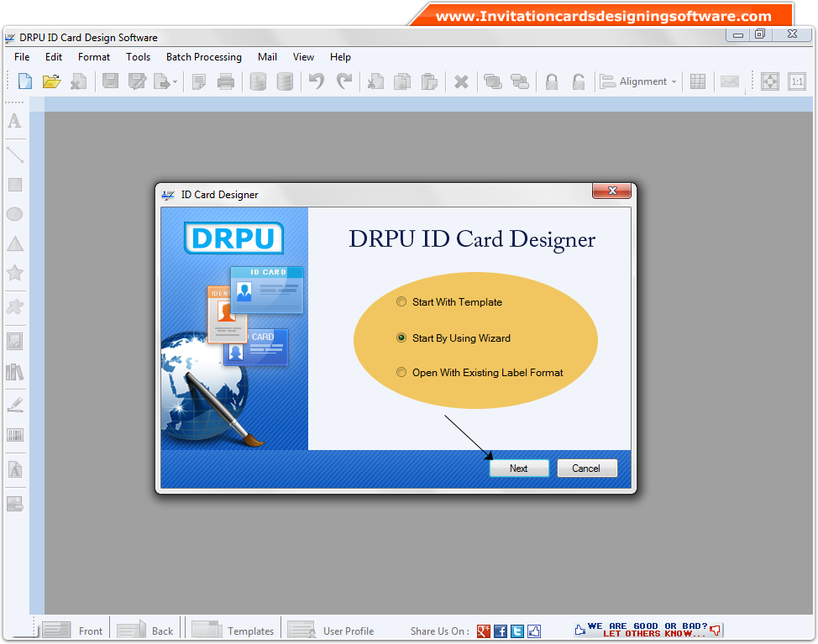
Task: Click the Redo arrow icon
Action: pos(343,81)
